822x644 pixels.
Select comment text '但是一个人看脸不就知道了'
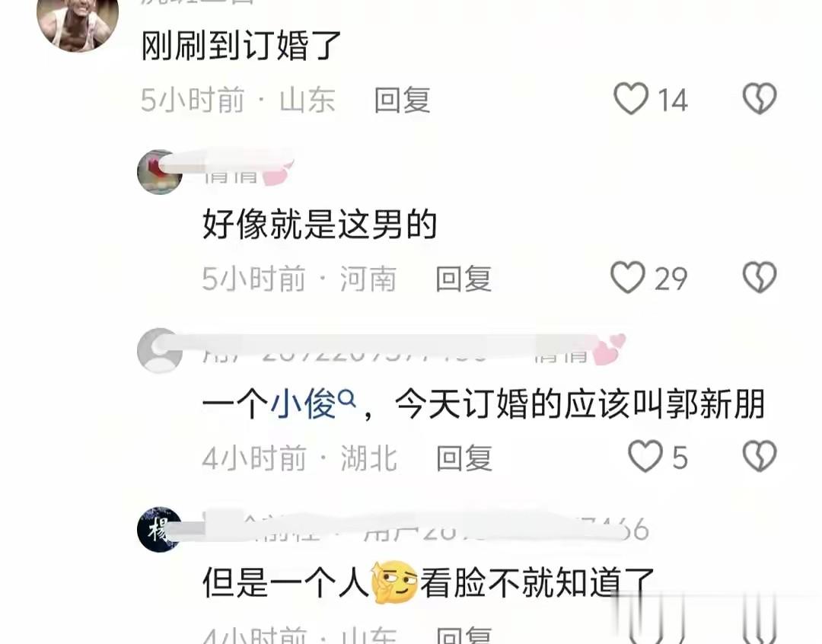click(429, 582)
